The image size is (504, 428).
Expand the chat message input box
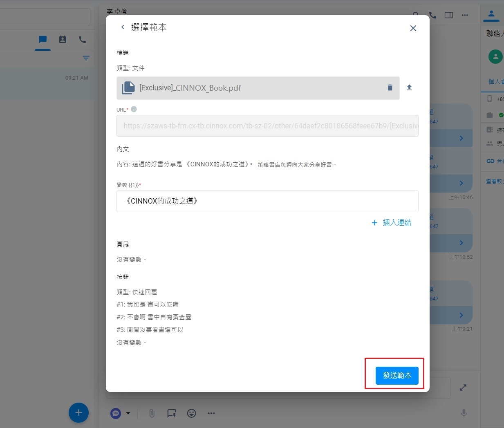(463, 387)
